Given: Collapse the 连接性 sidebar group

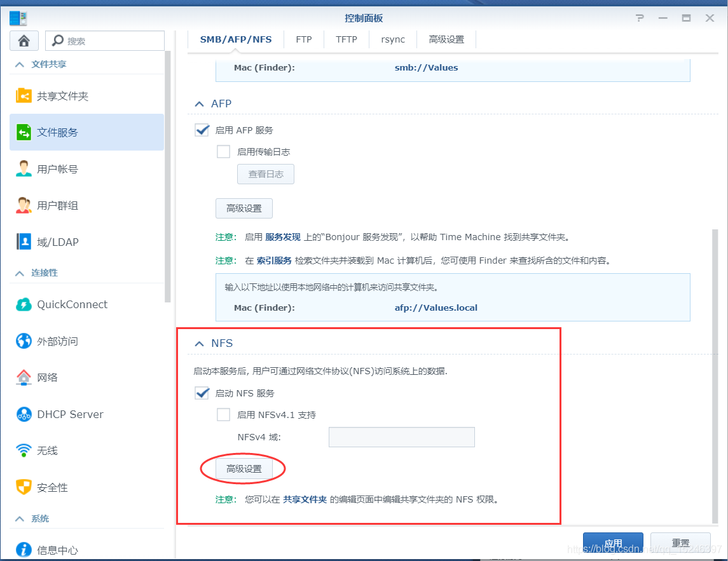Looking at the screenshot, I should pyautogui.click(x=20, y=273).
